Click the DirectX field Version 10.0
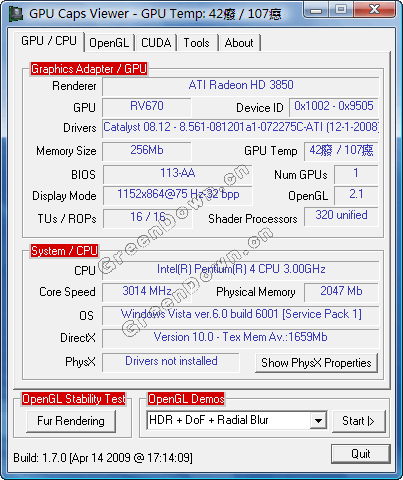Screen dimensions: 403x480 pyautogui.click(x=241, y=338)
